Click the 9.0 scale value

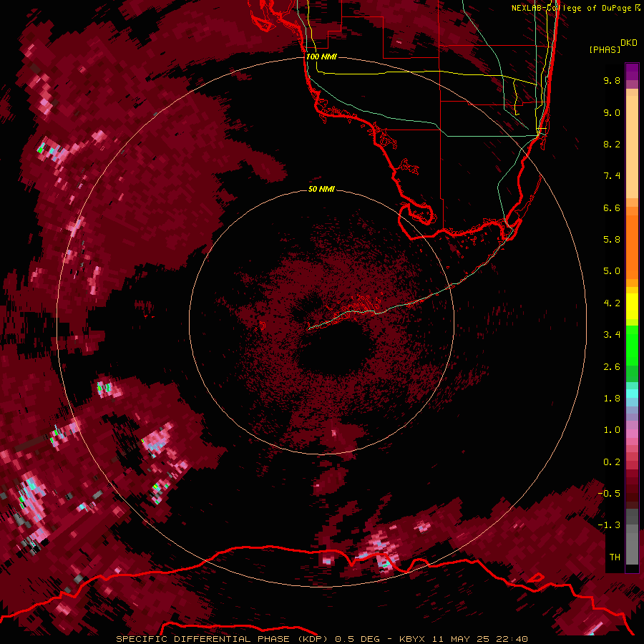pos(612,112)
